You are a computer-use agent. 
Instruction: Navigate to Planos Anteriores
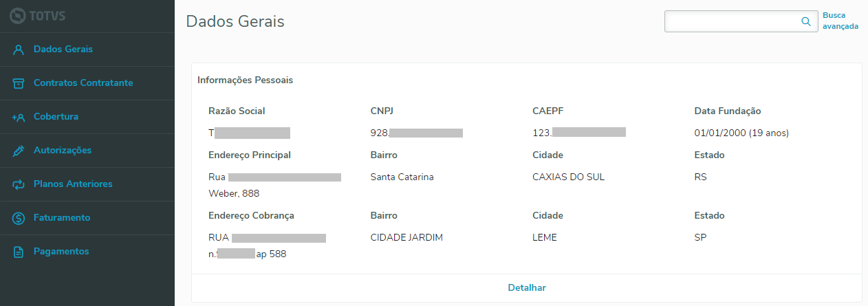pyautogui.click(x=73, y=184)
